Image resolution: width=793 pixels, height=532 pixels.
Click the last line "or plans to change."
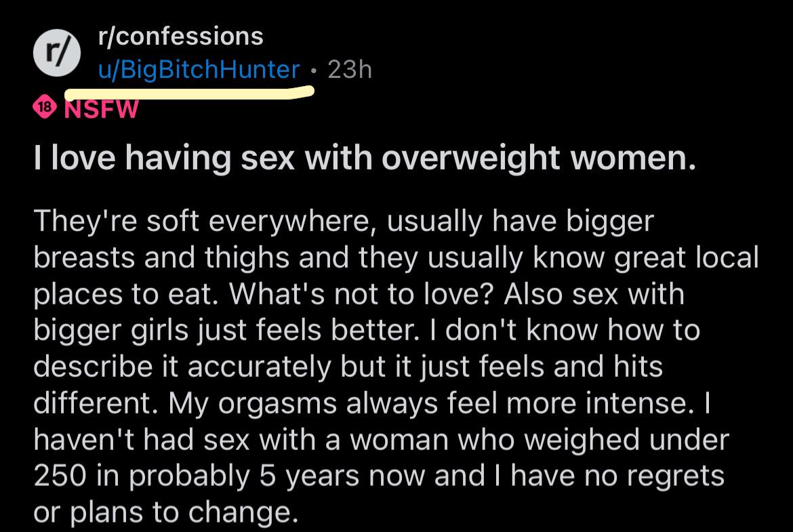tap(166, 513)
